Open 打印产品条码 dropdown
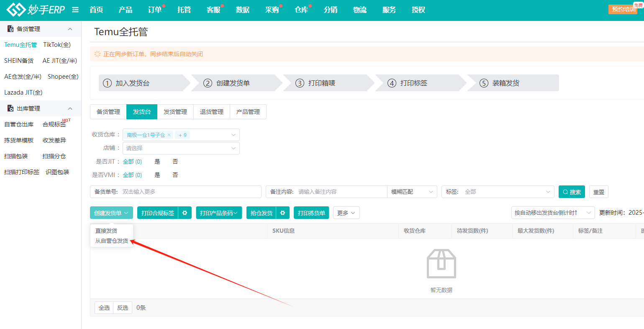 point(219,213)
